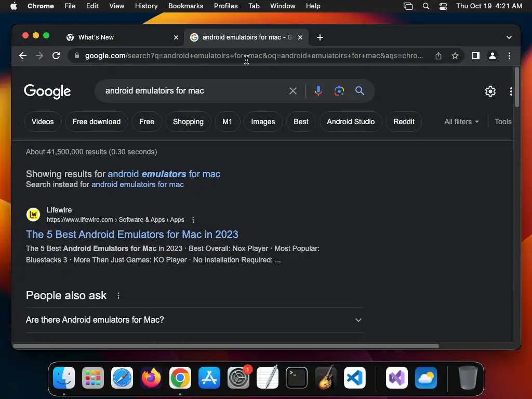The height and width of the screenshot is (399, 532).
Task: Click the menu bar date and time
Action: [x=489, y=6]
